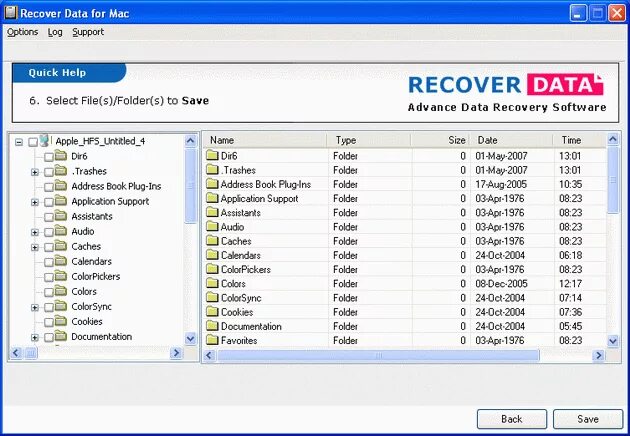Enable the Assistants checkbox in tree
Screen dimensions: 630x436
[49, 217]
